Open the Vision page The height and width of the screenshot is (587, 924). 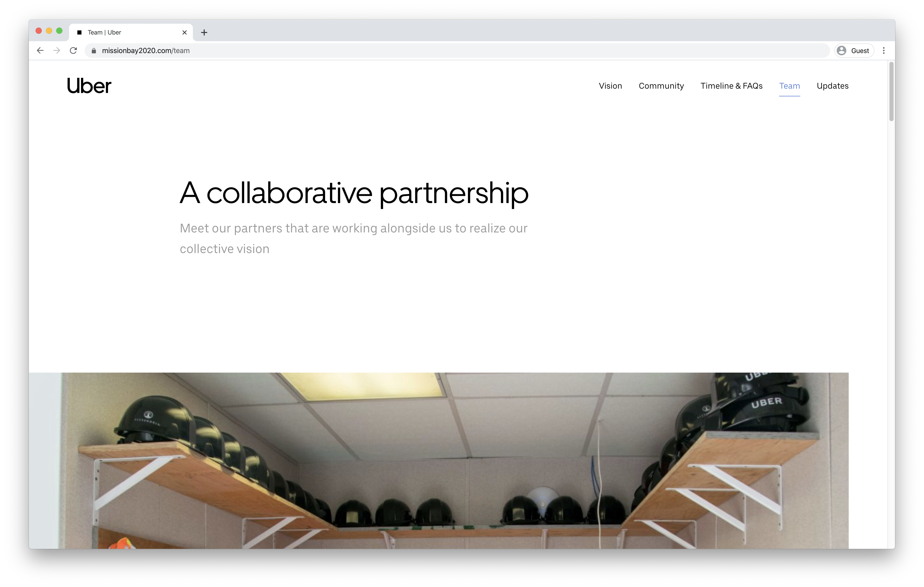click(x=610, y=86)
